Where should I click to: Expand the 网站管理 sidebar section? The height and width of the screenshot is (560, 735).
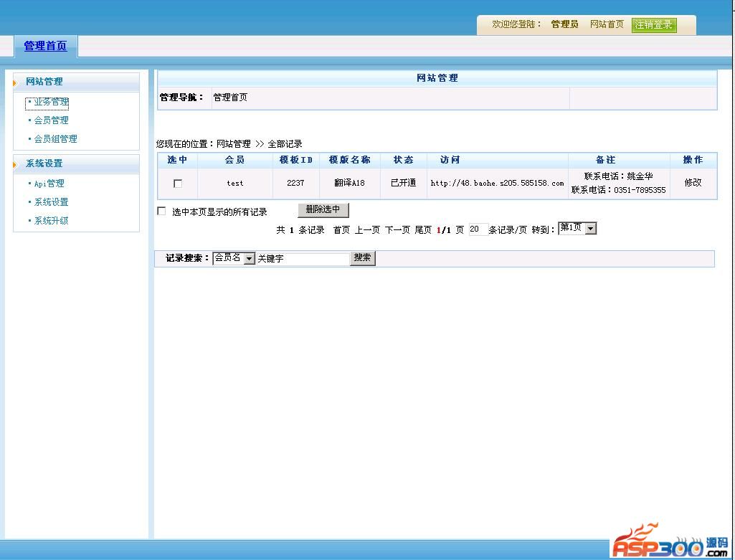[x=44, y=82]
